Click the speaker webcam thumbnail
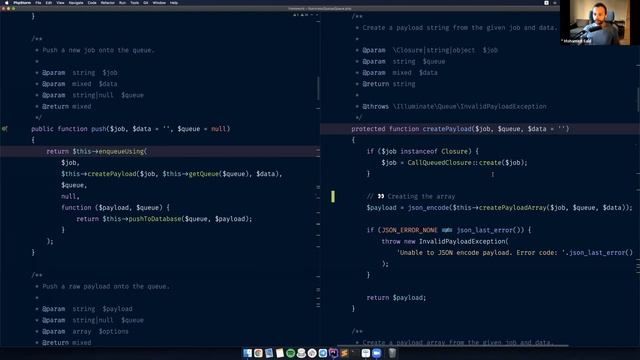Screen dimensions: 640x360 coord(595,22)
